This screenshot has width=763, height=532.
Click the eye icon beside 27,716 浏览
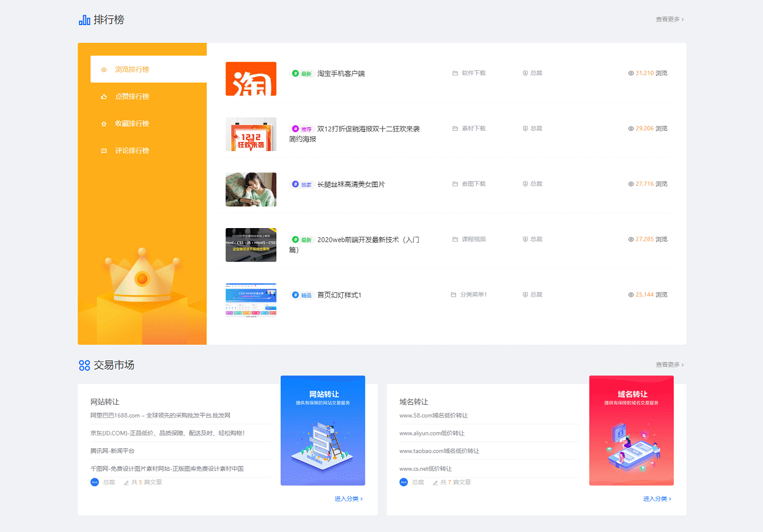[x=631, y=183]
